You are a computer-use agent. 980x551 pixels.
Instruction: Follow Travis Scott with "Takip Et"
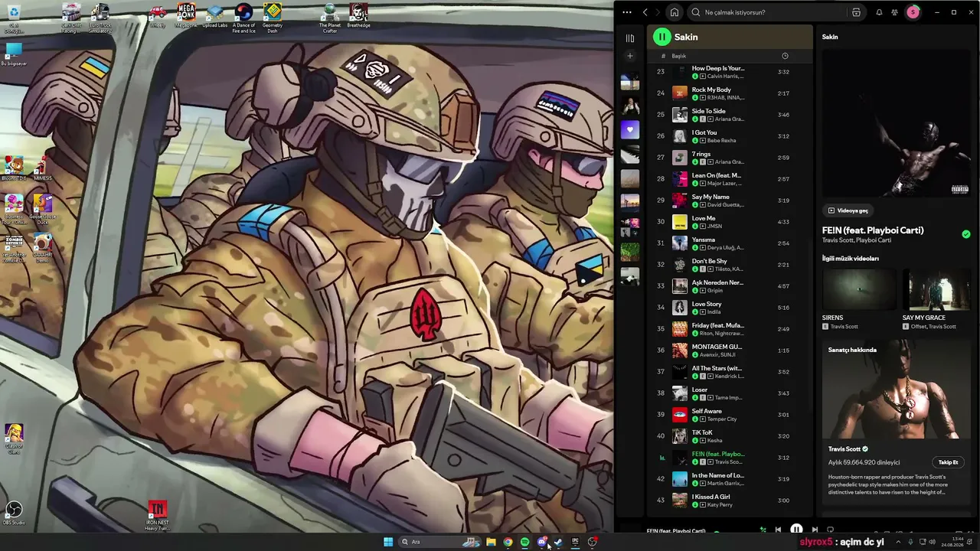point(948,462)
